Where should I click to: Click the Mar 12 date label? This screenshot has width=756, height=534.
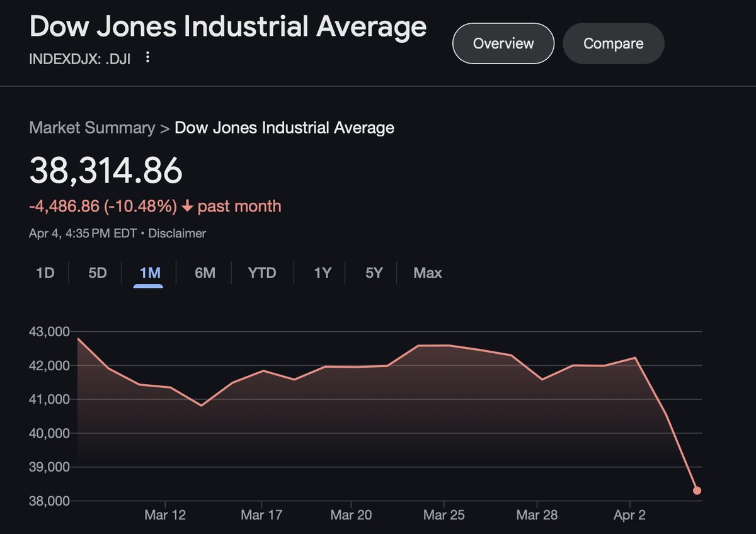point(165,515)
